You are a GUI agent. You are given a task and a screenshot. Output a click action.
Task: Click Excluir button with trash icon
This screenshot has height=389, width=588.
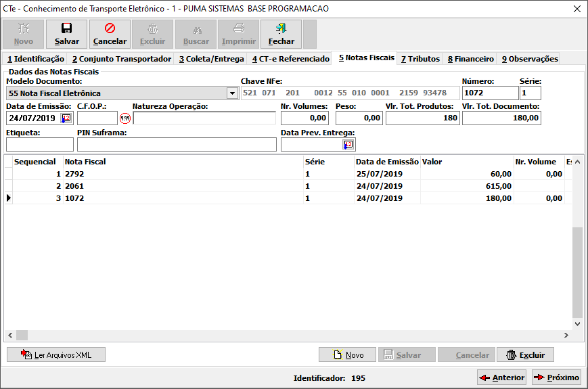pyautogui.click(x=525, y=354)
